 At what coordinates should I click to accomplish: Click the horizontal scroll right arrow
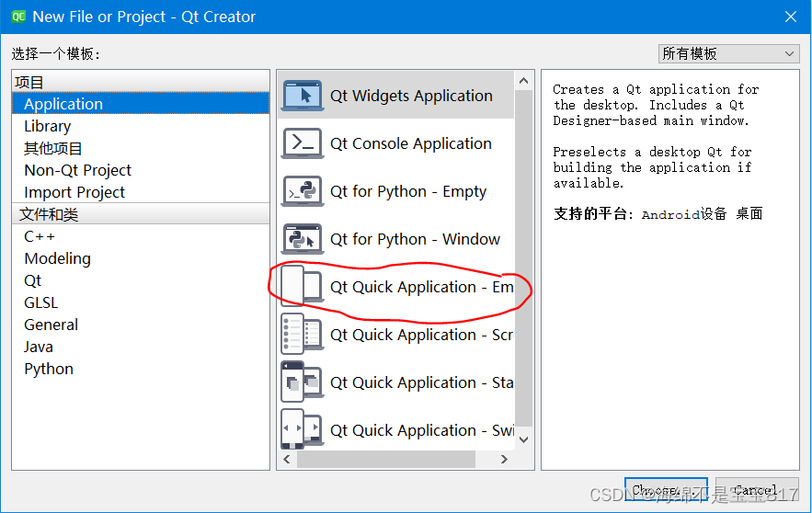coord(504,459)
